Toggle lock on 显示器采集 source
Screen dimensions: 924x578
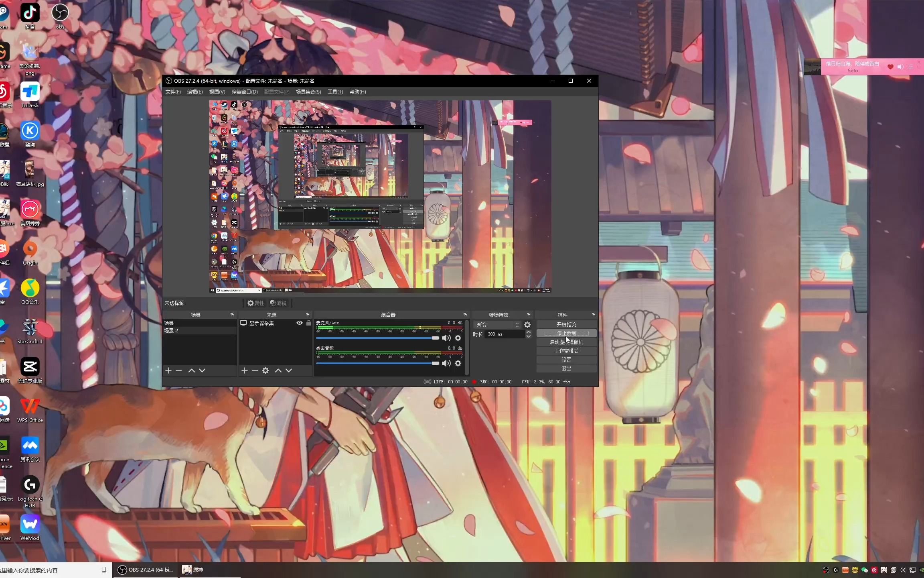click(308, 323)
